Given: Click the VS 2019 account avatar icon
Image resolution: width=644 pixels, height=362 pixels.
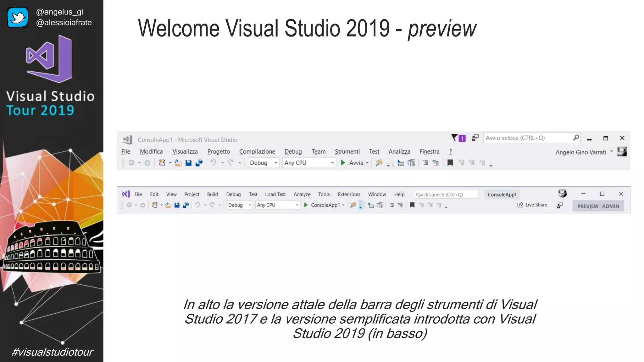Looking at the screenshot, I should [562, 193].
